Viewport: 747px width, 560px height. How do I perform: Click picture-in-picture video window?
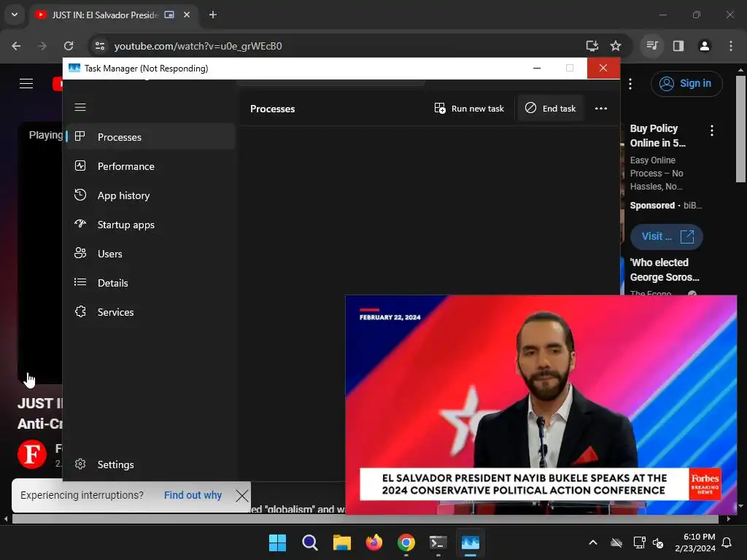coord(541,405)
